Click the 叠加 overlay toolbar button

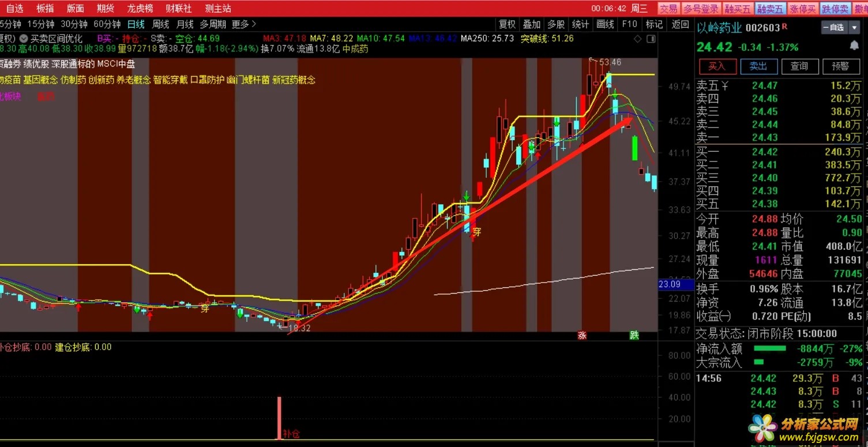[x=532, y=24]
